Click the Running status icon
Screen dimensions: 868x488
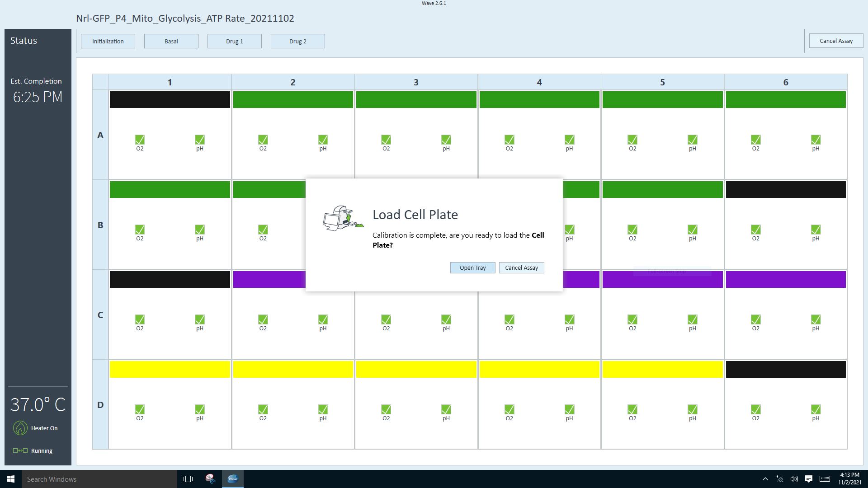[x=20, y=450]
